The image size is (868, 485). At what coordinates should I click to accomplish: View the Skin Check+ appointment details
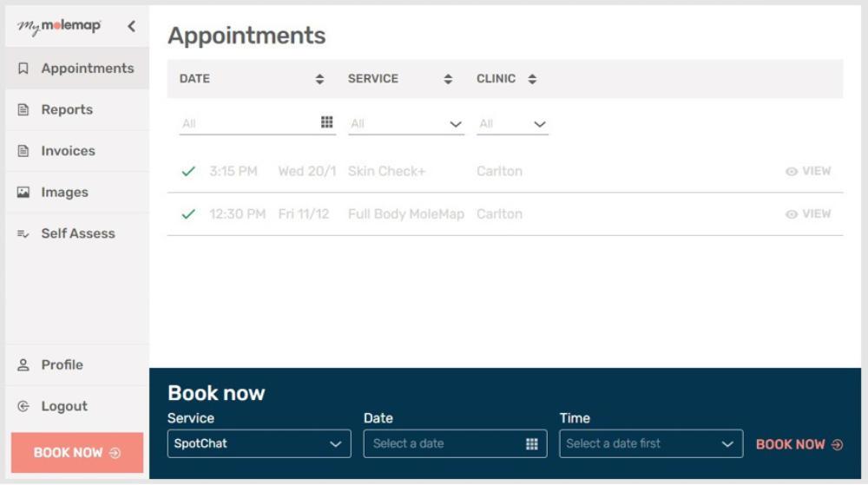click(x=808, y=172)
